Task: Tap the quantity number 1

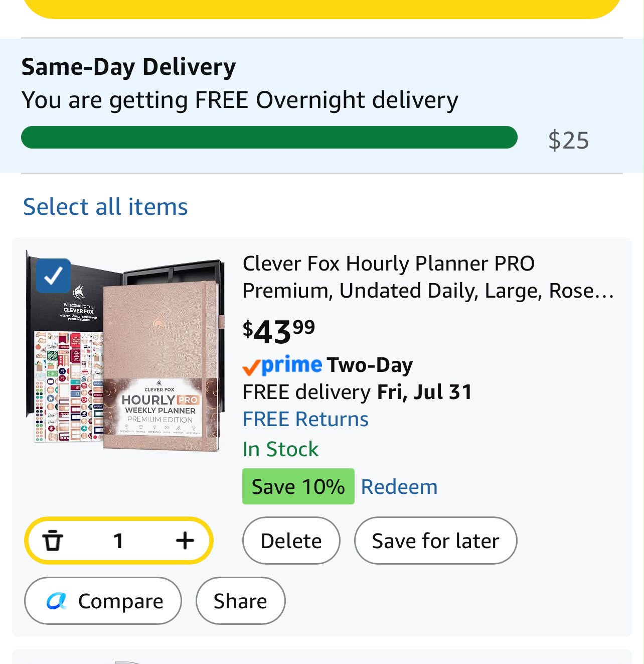Action: pos(118,541)
